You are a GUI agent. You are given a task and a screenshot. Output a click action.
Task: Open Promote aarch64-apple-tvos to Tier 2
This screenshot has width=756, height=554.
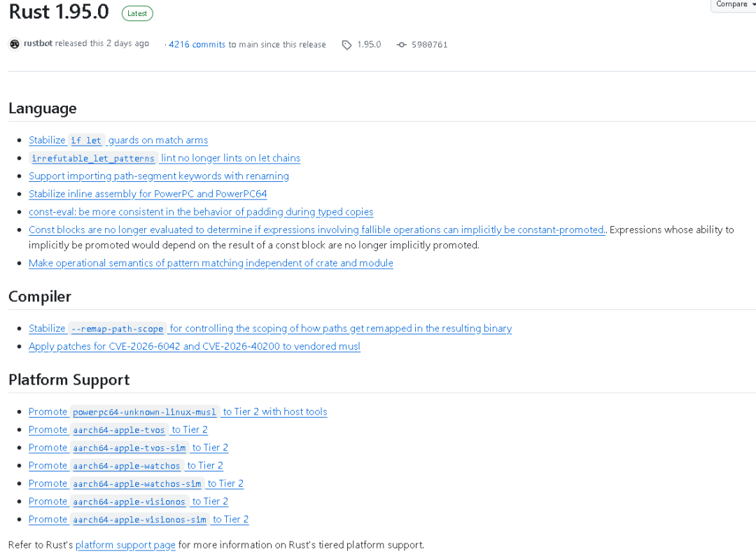tap(118, 429)
